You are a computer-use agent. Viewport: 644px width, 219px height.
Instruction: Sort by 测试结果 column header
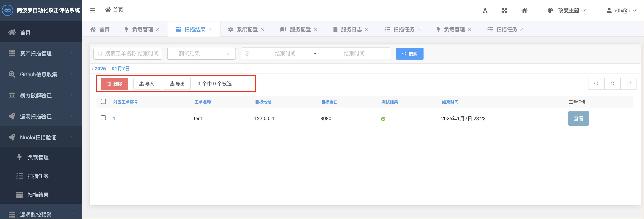pos(390,102)
